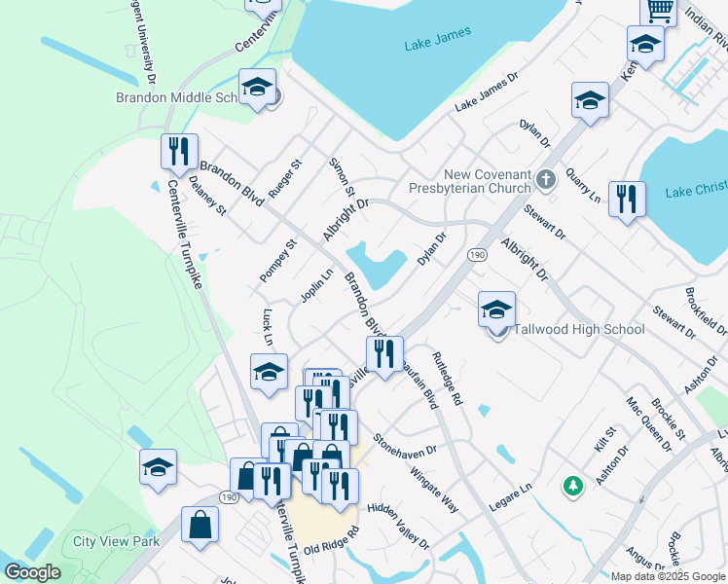The width and height of the screenshot is (728, 584).
Task: Select the Brandon Middle School label
Action: (x=177, y=97)
